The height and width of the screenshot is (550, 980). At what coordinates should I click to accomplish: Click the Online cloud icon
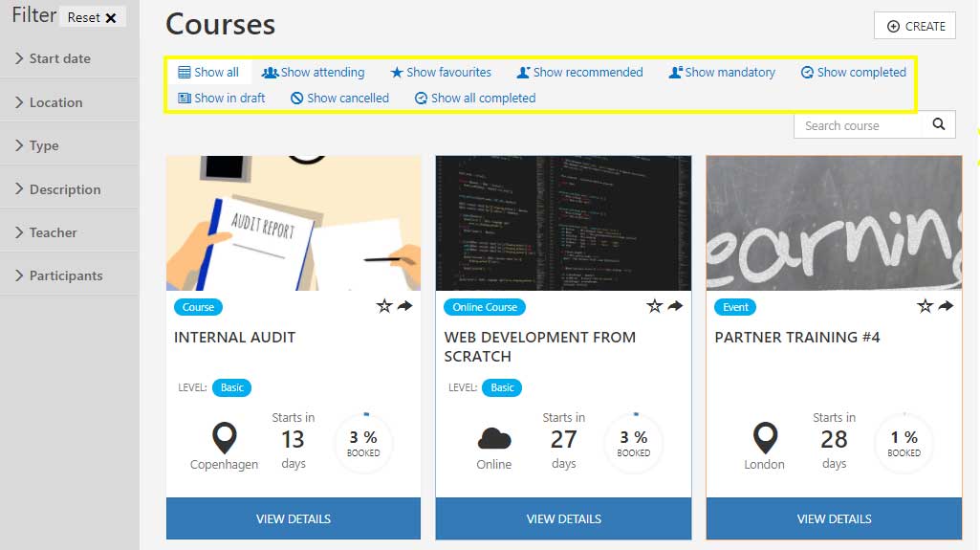click(494, 439)
